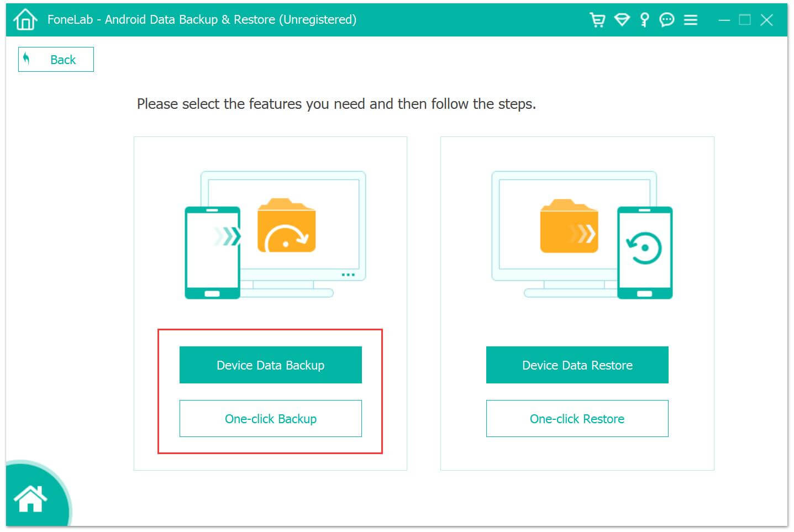Viewport: 794px width, 532px height.
Task: Close the FoneLab application window
Action: tap(766, 20)
